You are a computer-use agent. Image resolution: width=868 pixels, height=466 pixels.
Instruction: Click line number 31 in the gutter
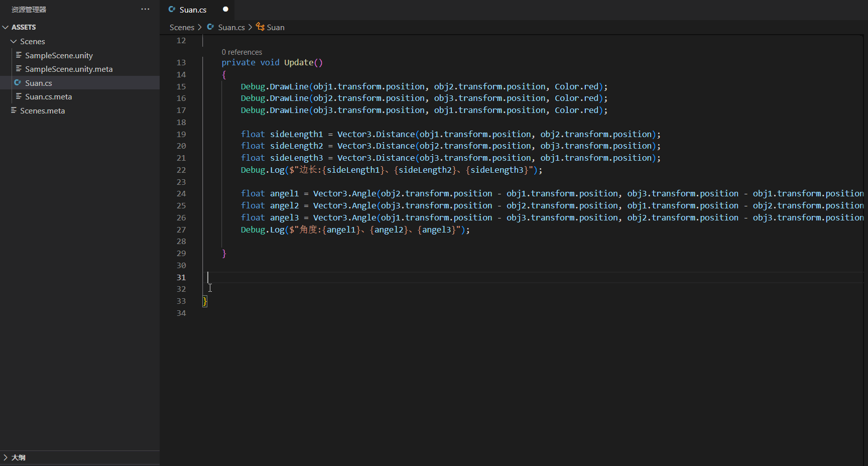pyautogui.click(x=181, y=278)
